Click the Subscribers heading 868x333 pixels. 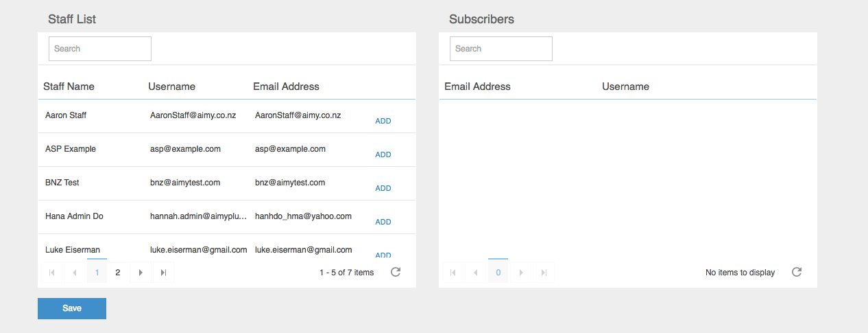[481, 19]
